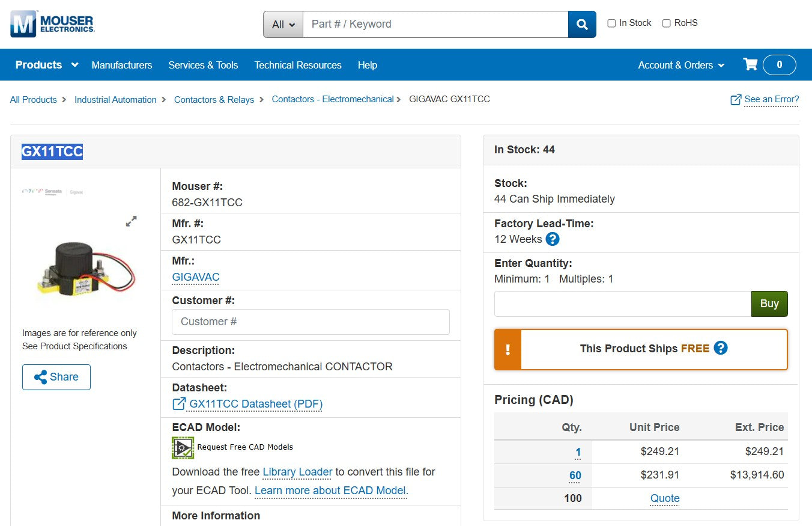This screenshot has width=812, height=526.
Task: Open the Manufacturers menu
Action: pos(122,65)
